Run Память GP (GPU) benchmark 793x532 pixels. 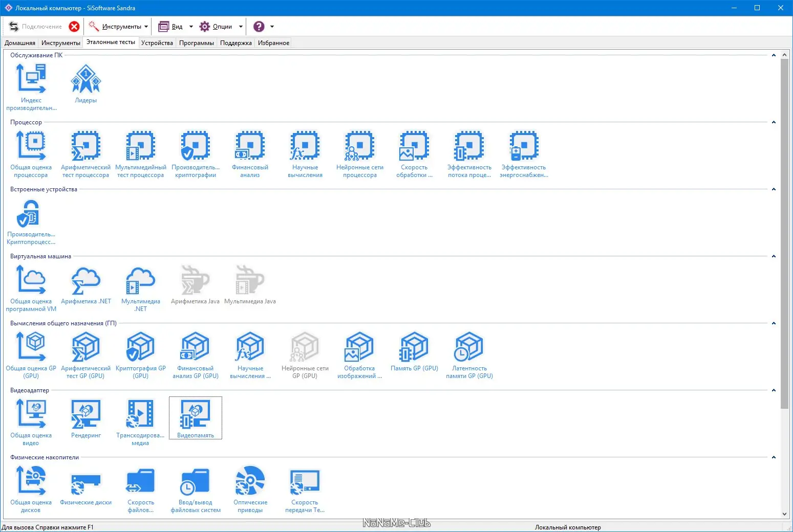[415, 351]
